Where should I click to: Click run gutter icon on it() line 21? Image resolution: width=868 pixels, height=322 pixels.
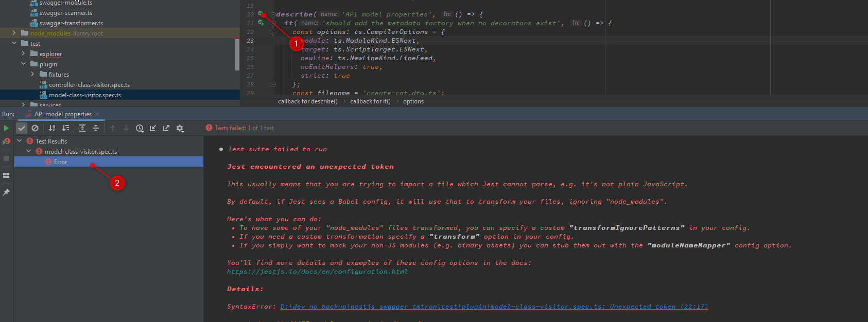261,23
